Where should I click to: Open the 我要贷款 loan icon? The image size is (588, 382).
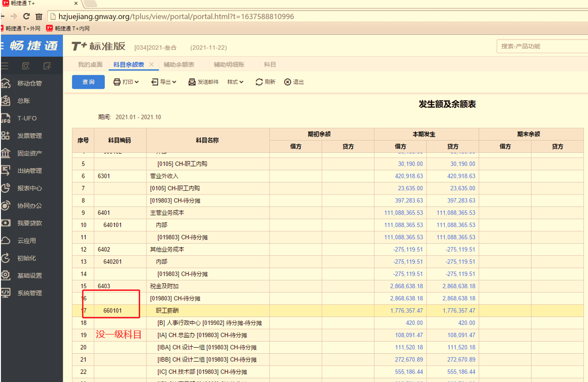click(6, 223)
